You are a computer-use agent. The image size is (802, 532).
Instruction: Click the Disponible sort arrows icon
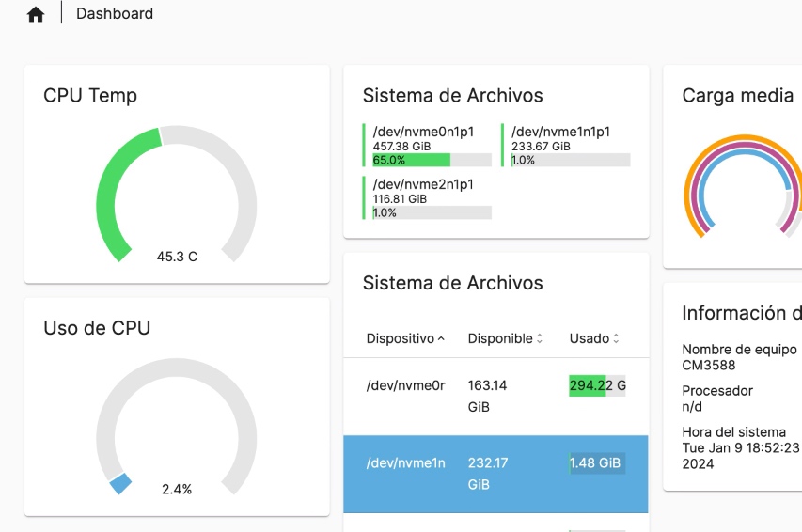(539, 338)
